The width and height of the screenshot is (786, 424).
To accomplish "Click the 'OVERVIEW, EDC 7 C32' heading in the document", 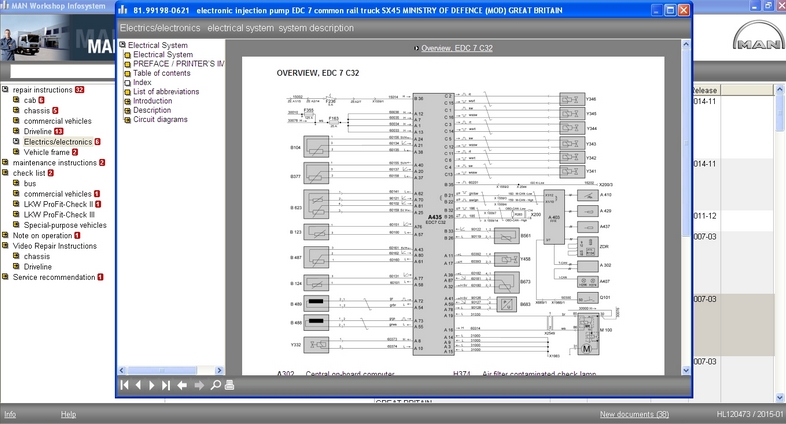I will pos(318,73).
